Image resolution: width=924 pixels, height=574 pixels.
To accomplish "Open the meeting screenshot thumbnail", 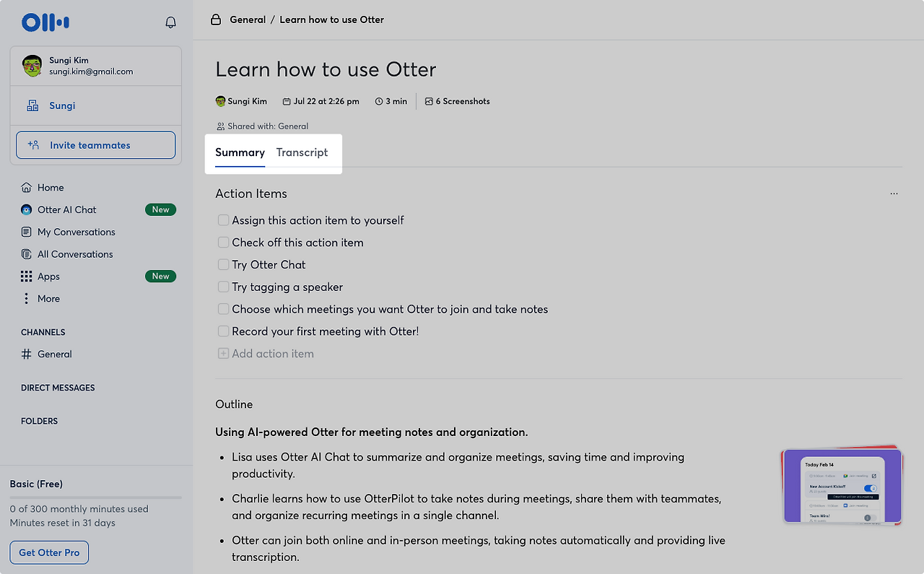I will pyautogui.click(x=842, y=485).
